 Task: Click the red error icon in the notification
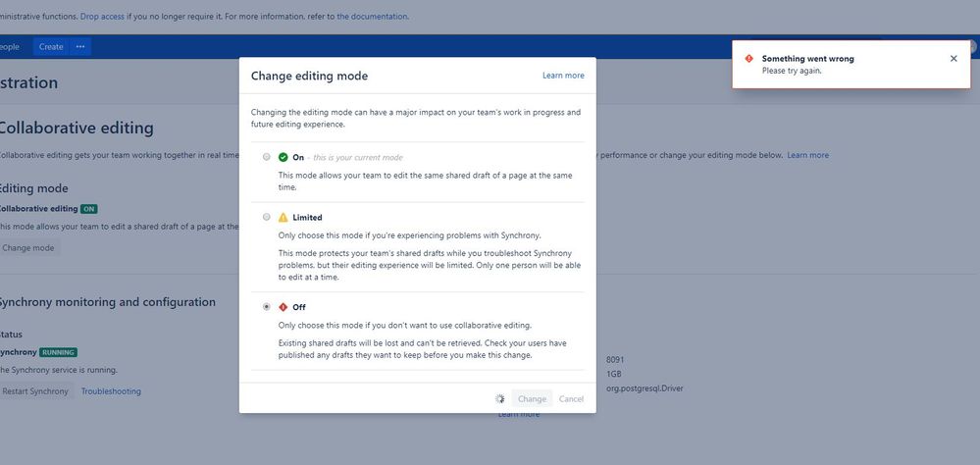pos(748,58)
